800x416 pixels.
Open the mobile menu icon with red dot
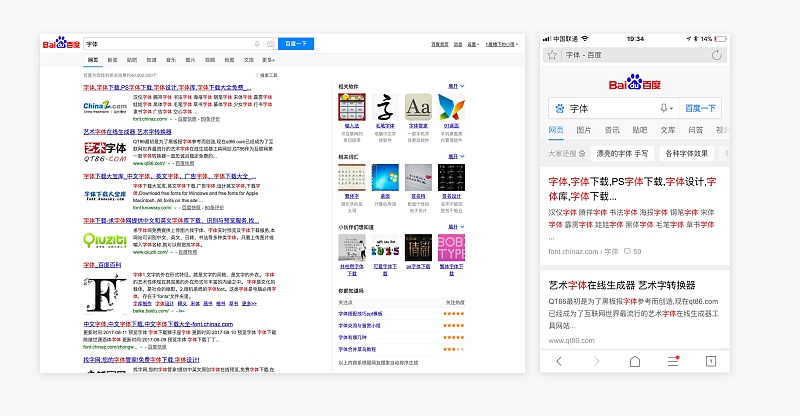[x=673, y=361]
